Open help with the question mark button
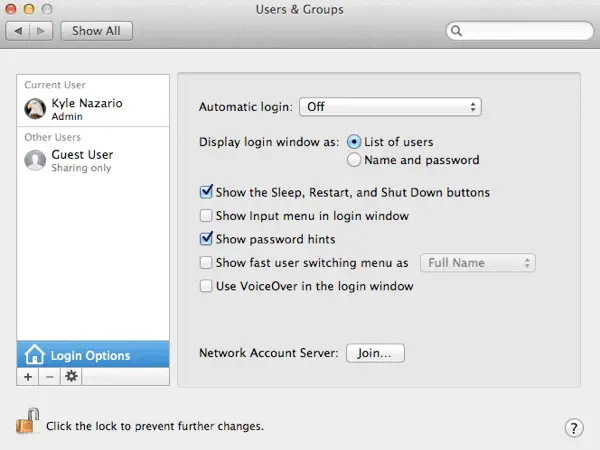The image size is (600, 450). point(574,428)
